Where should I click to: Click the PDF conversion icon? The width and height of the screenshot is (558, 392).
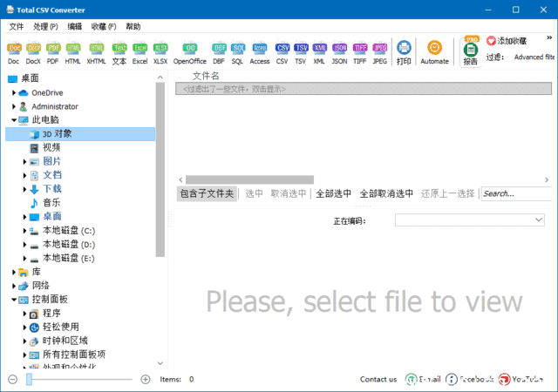tap(54, 52)
